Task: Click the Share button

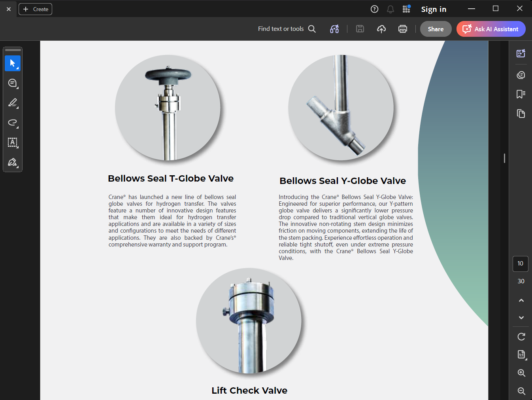Action: click(x=436, y=29)
